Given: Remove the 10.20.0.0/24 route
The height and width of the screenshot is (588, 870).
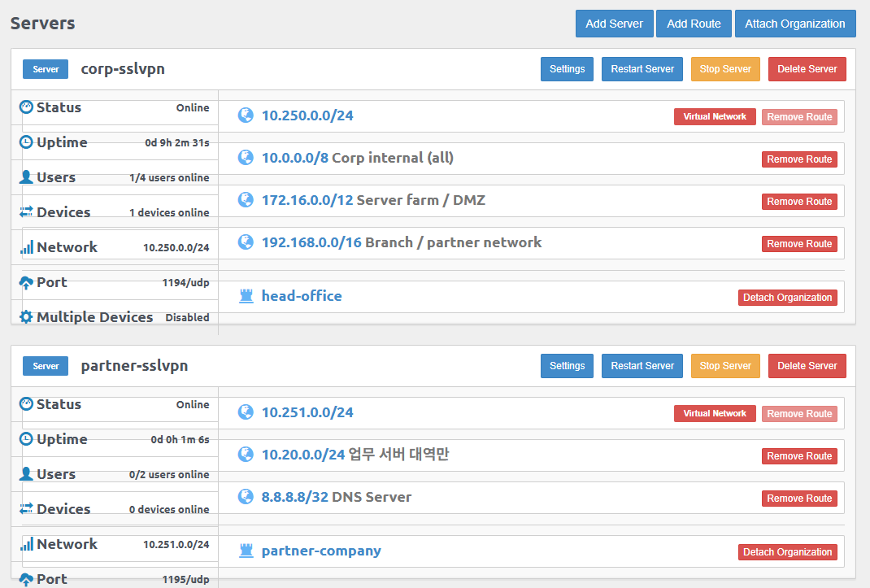Looking at the screenshot, I should point(799,456).
